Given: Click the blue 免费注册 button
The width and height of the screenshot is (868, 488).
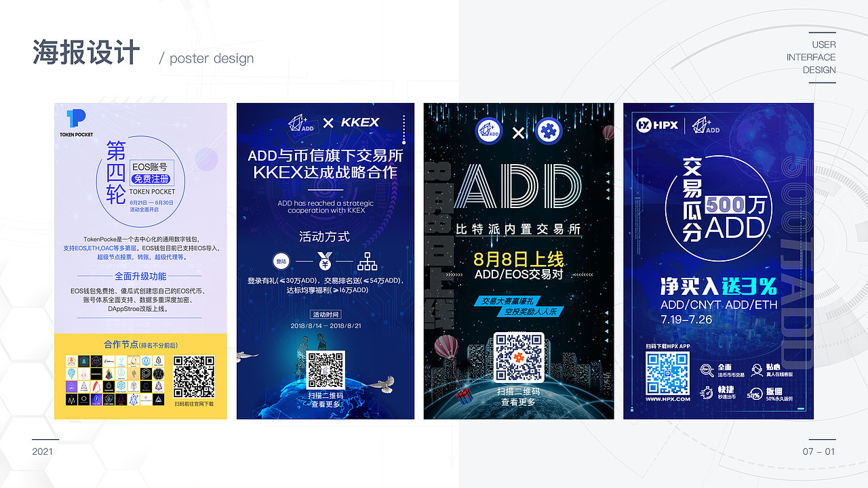Looking at the screenshot, I should coord(151,180).
